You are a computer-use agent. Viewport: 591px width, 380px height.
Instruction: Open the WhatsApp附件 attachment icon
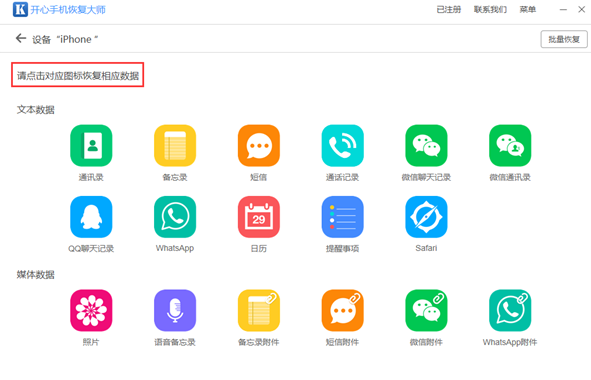(510, 310)
